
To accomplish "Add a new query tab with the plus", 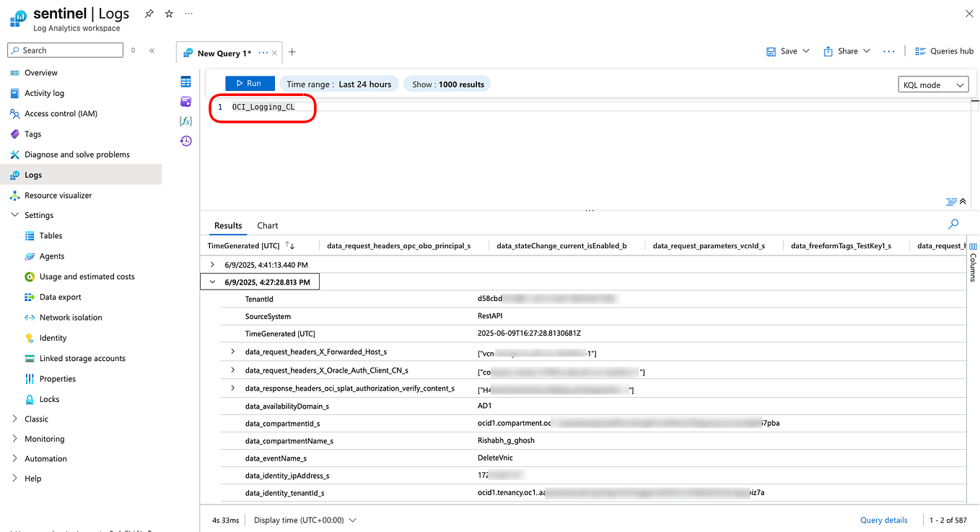I will (292, 52).
